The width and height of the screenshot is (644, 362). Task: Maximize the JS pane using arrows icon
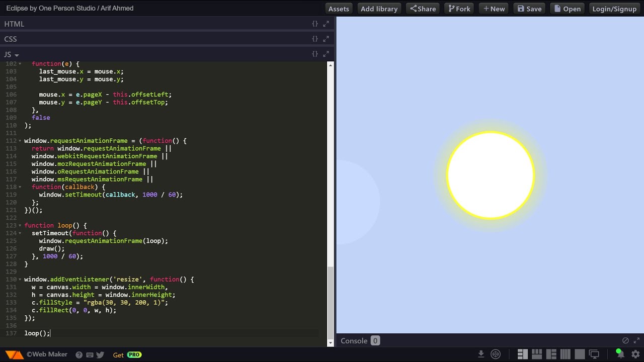point(326,54)
